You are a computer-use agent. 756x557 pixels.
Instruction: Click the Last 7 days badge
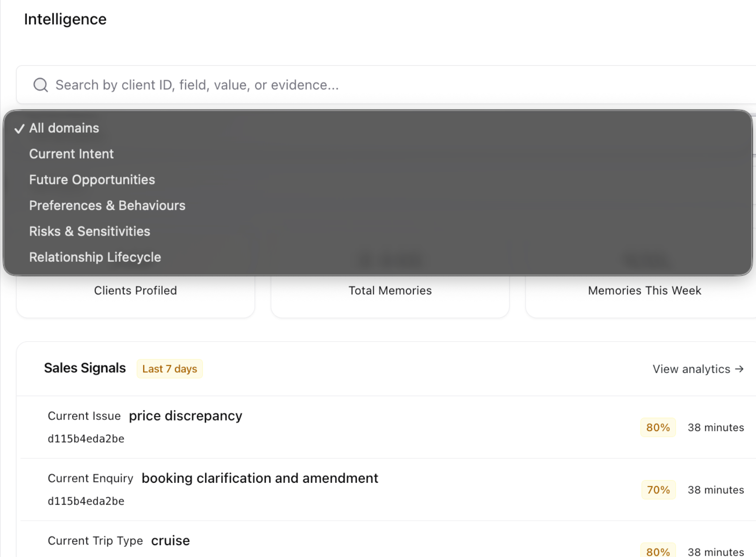pyautogui.click(x=170, y=369)
